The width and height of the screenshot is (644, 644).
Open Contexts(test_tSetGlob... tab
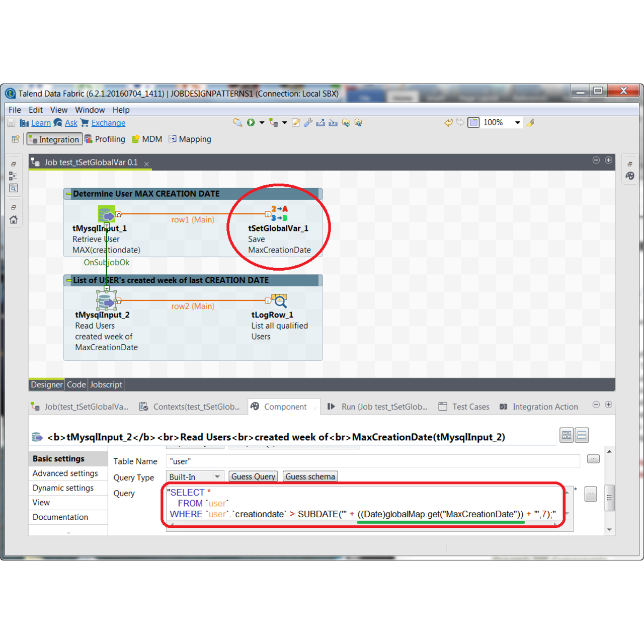click(190, 407)
